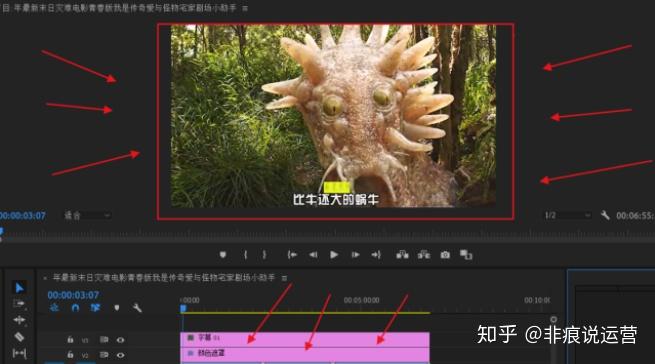Export frame with camera icon
Image resolution: width=655 pixels, height=364 pixels.
click(x=445, y=255)
